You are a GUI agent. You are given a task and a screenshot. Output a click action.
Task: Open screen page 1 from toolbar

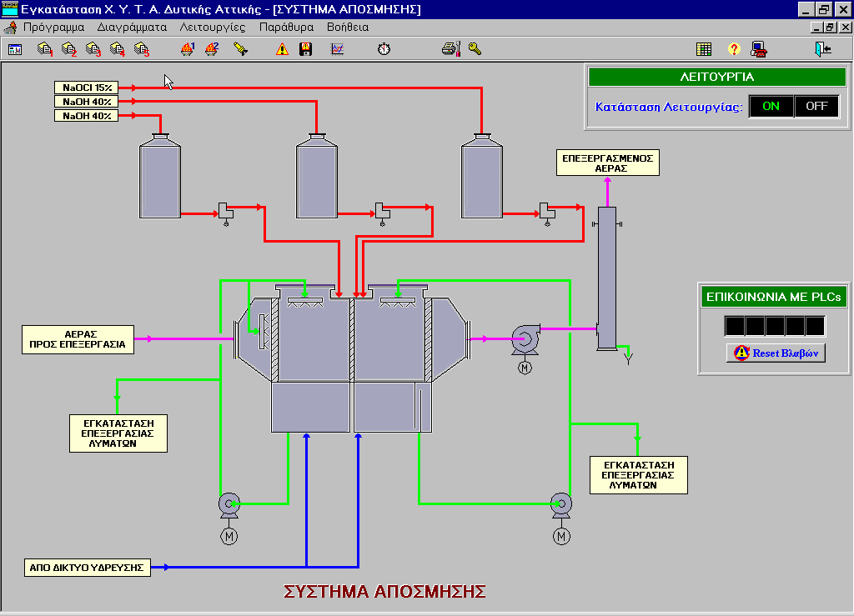coord(45,49)
